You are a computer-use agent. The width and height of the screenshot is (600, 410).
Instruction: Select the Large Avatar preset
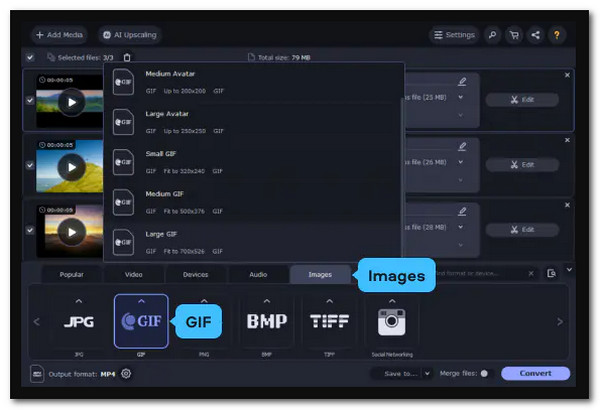tap(253, 122)
